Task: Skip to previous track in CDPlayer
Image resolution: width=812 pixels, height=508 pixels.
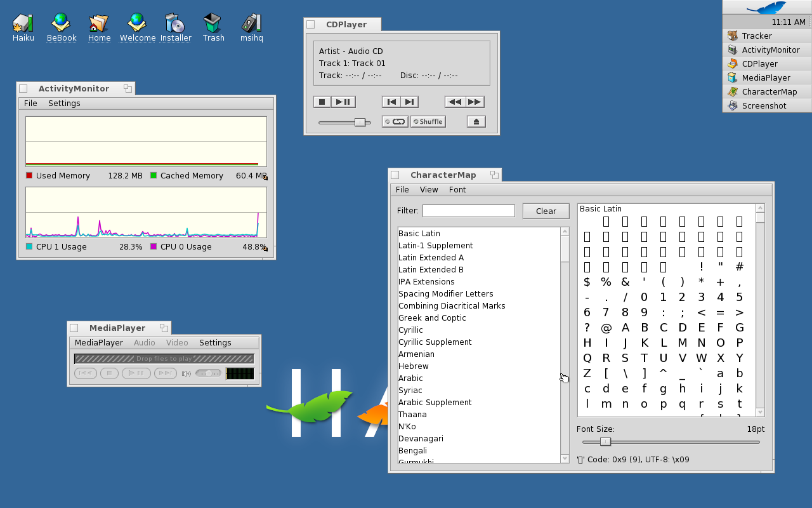Action: coord(391,102)
